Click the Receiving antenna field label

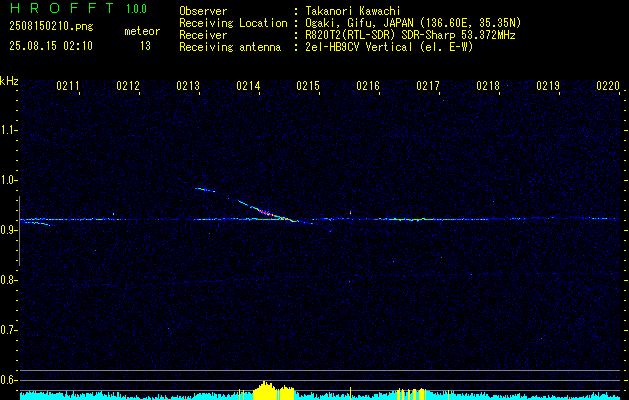(230, 47)
